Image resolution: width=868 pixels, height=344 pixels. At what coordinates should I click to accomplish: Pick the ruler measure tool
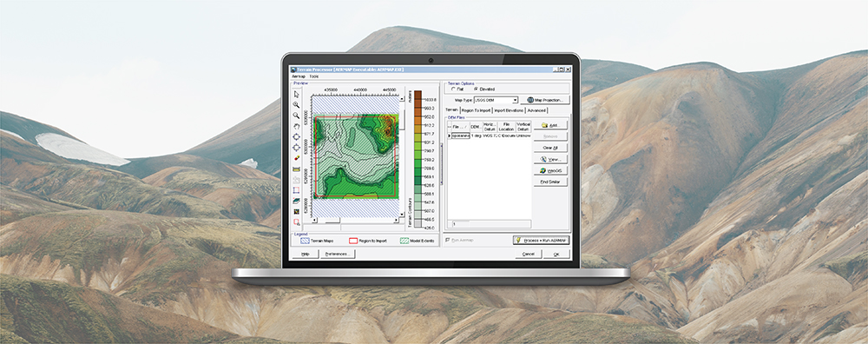[x=297, y=169]
